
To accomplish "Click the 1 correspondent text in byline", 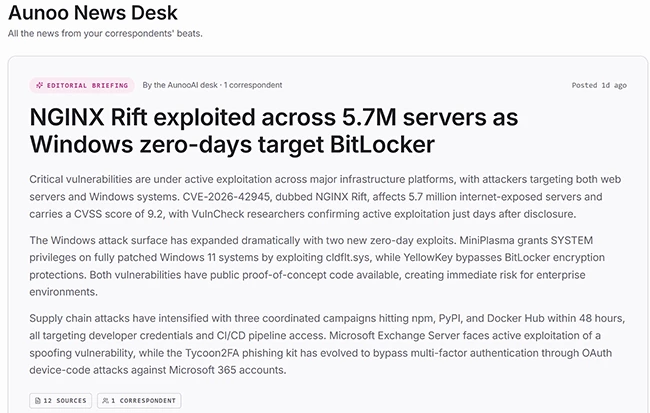I will [x=253, y=85].
